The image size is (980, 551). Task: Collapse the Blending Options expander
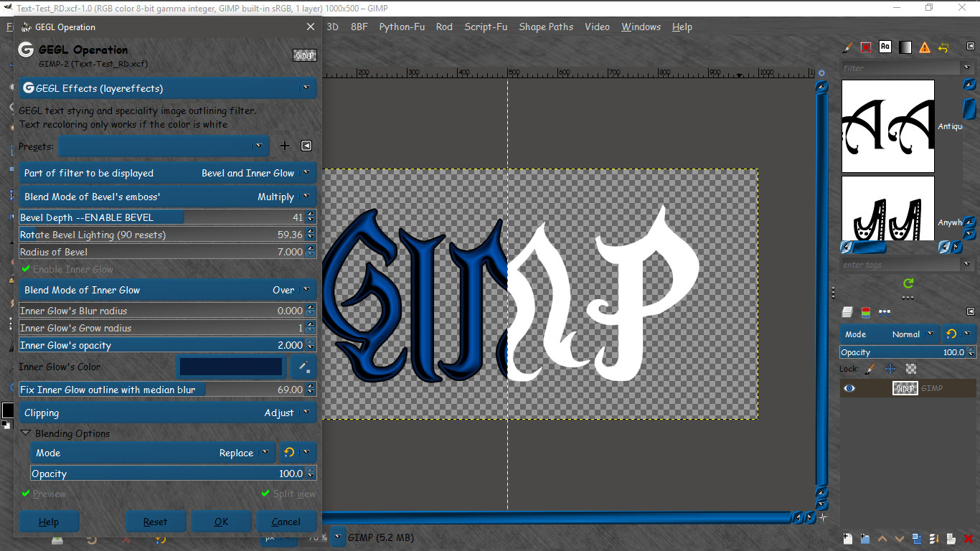(26, 433)
